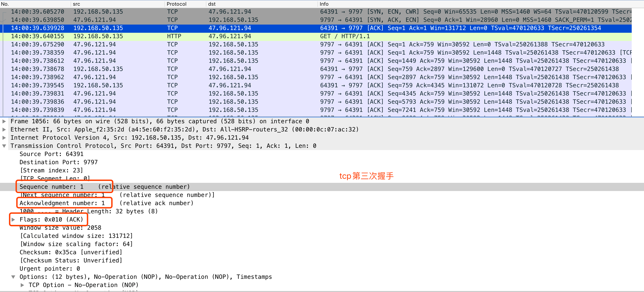Select the Header Length: 32 bytes field
This screenshot has height=292, width=644.
click(x=322, y=212)
